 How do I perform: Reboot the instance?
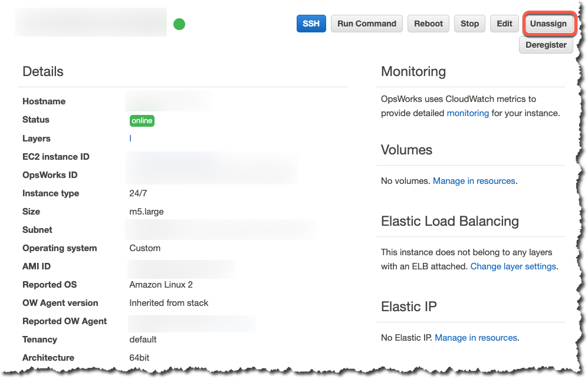pyautogui.click(x=428, y=24)
